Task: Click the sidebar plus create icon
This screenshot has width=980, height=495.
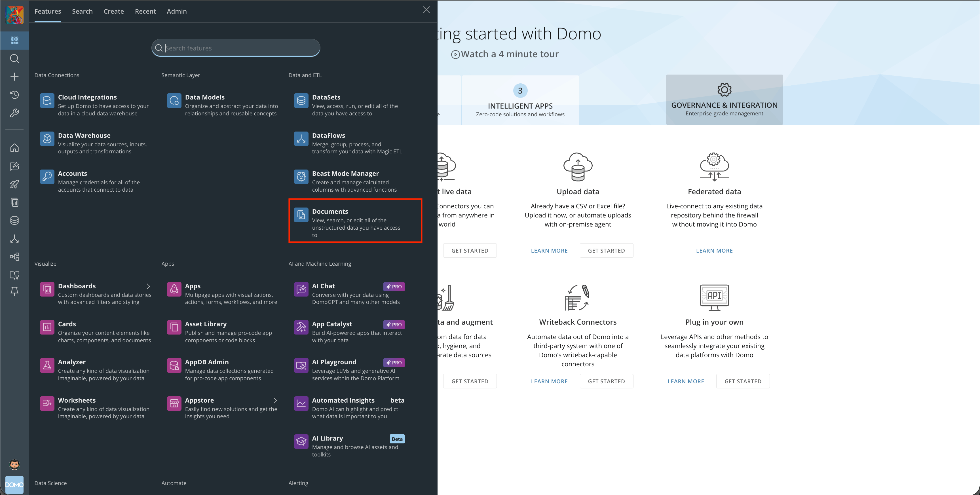Action: pos(14,77)
